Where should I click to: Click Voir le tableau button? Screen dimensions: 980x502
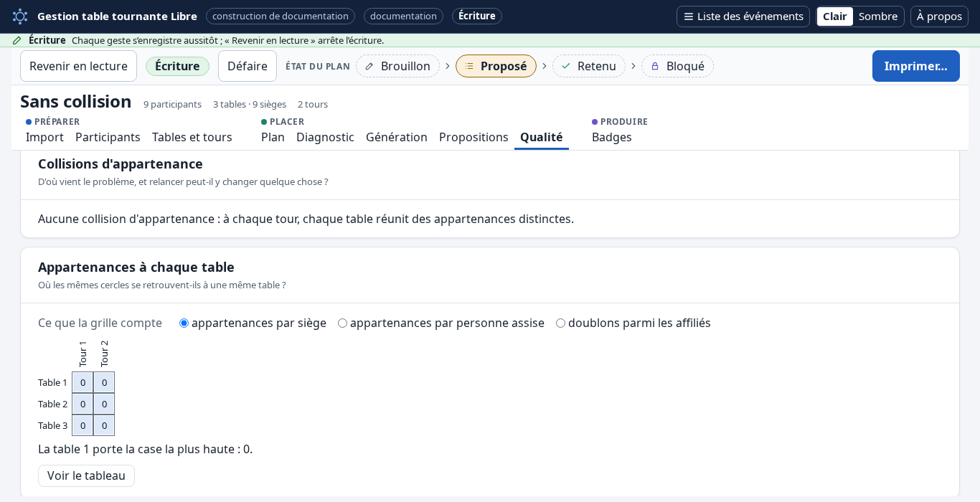pyautogui.click(x=86, y=475)
